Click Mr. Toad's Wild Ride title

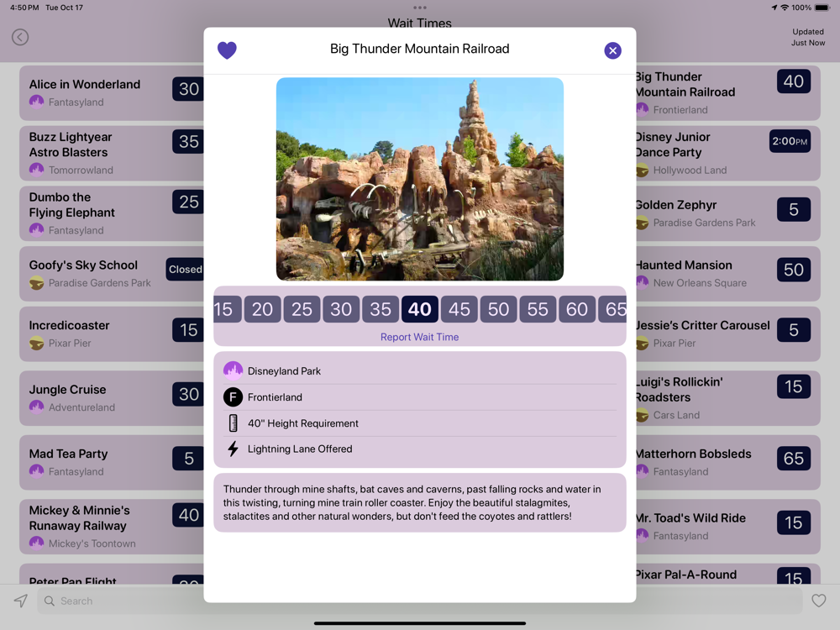click(691, 518)
